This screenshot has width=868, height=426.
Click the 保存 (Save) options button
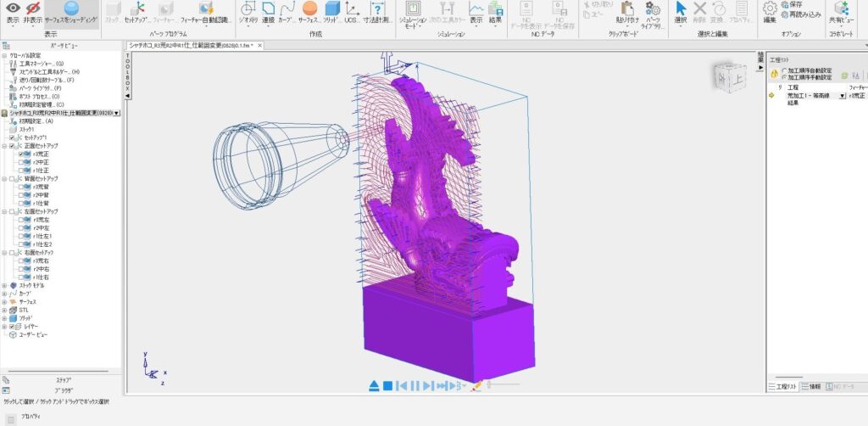(x=792, y=4)
